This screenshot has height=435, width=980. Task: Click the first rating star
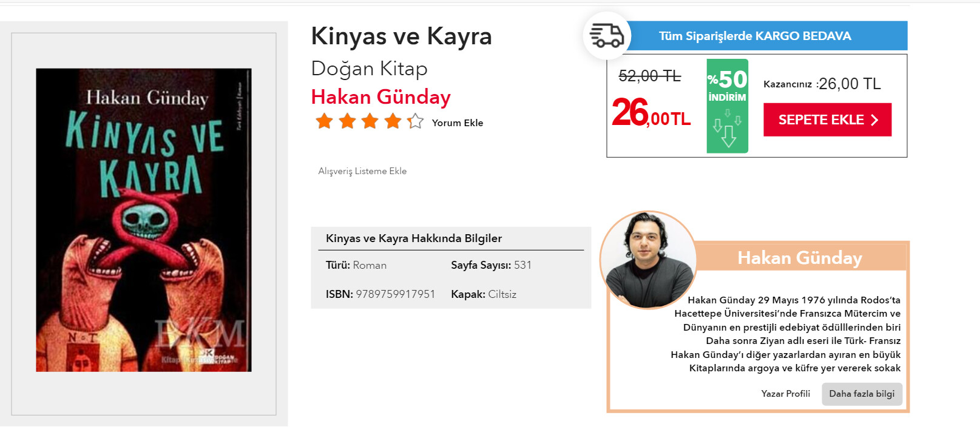pos(324,121)
